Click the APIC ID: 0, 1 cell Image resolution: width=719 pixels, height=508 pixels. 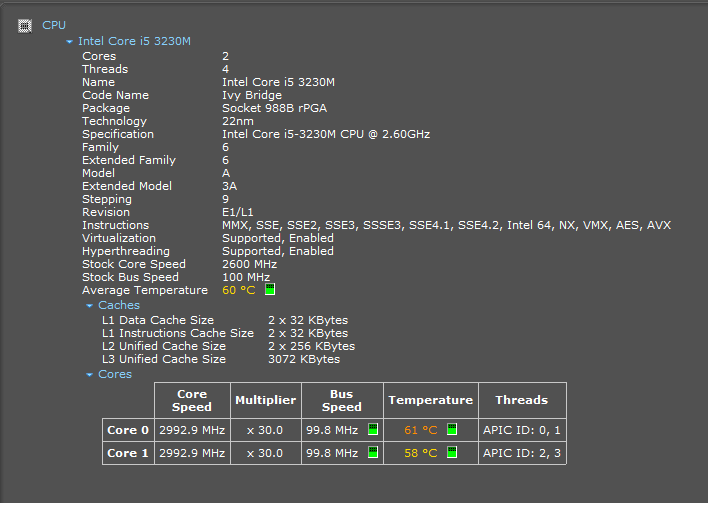point(522,430)
